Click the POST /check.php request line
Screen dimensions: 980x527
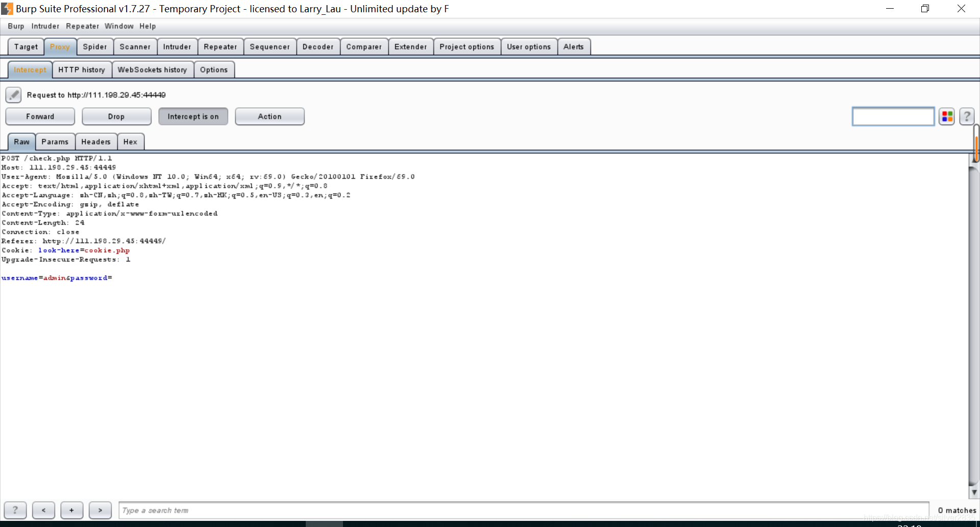coord(57,158)
